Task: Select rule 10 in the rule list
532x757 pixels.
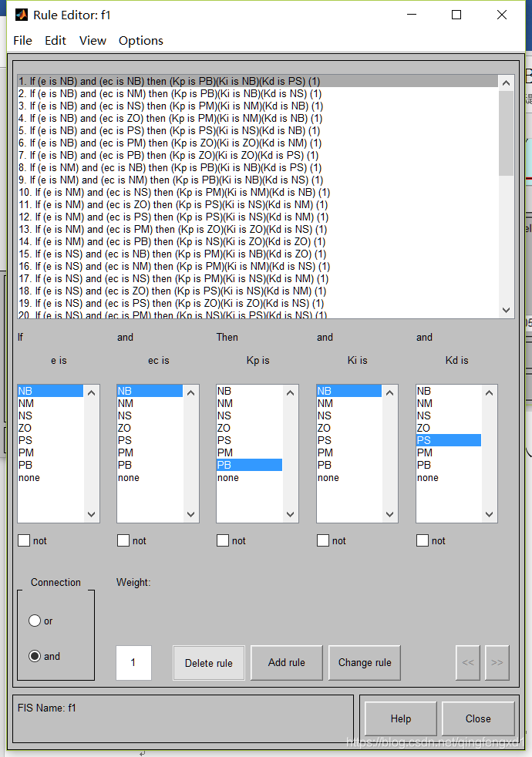Action: (258, 192)
